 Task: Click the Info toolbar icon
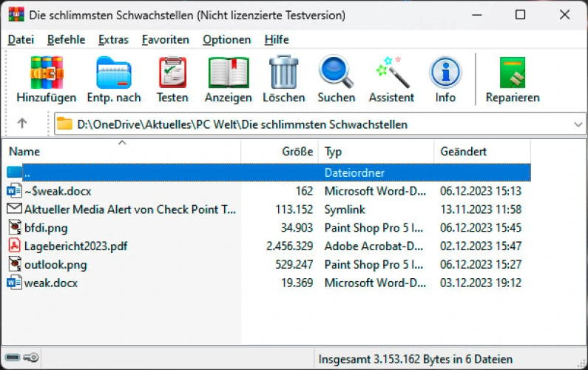click(445, 73)
